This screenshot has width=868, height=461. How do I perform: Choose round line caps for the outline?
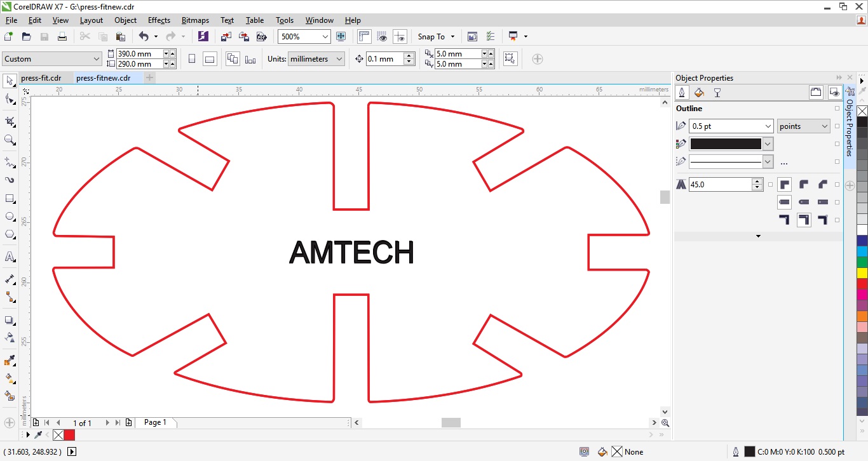(804, 202)
